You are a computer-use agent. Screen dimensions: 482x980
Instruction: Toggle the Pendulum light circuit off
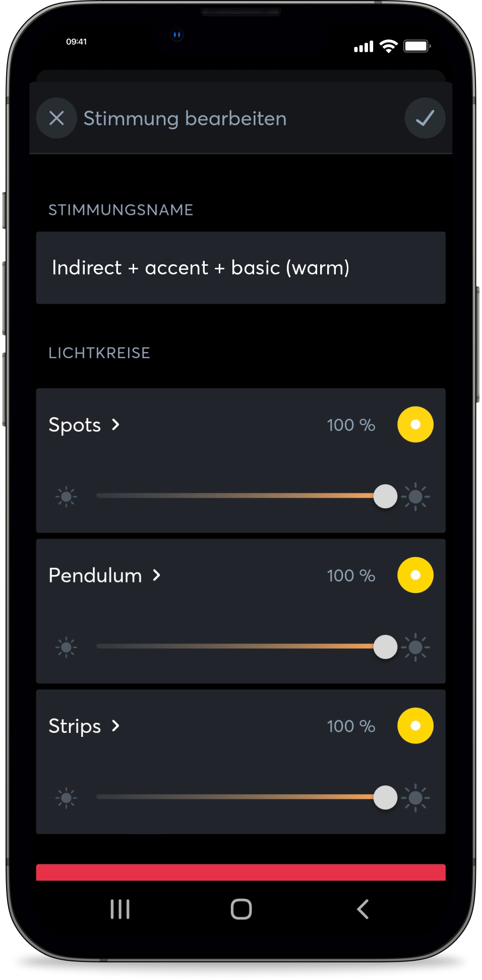pos(415,575)
